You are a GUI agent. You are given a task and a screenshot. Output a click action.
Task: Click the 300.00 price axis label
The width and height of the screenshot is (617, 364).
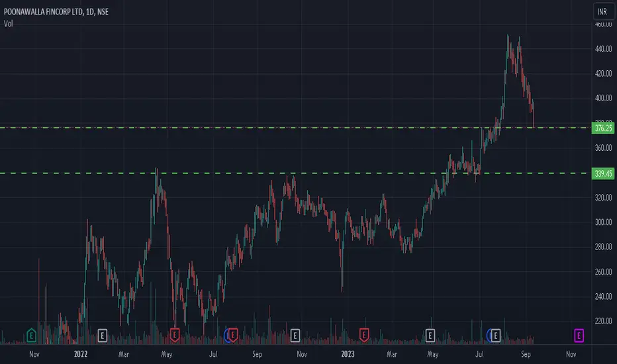coord(603,222)
